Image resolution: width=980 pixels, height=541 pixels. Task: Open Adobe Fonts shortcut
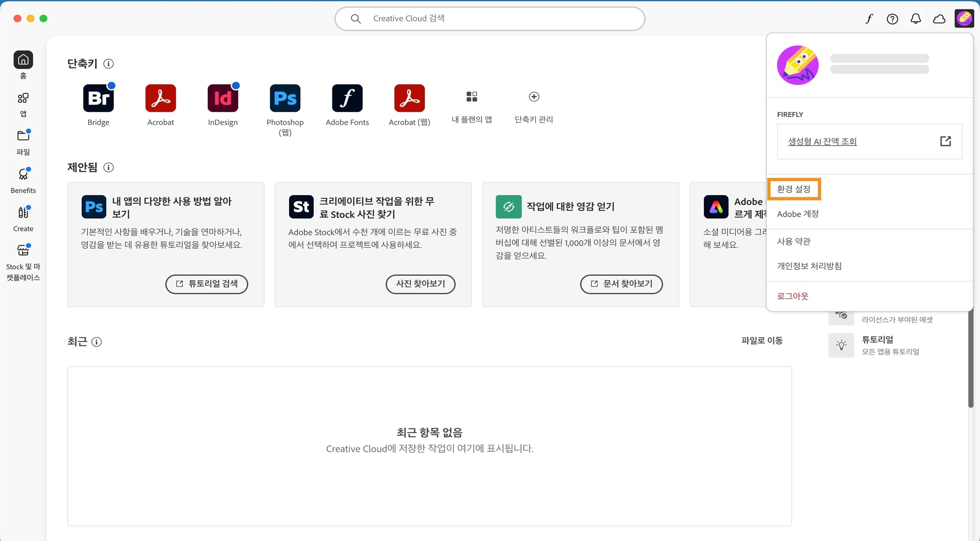(347, 98)
